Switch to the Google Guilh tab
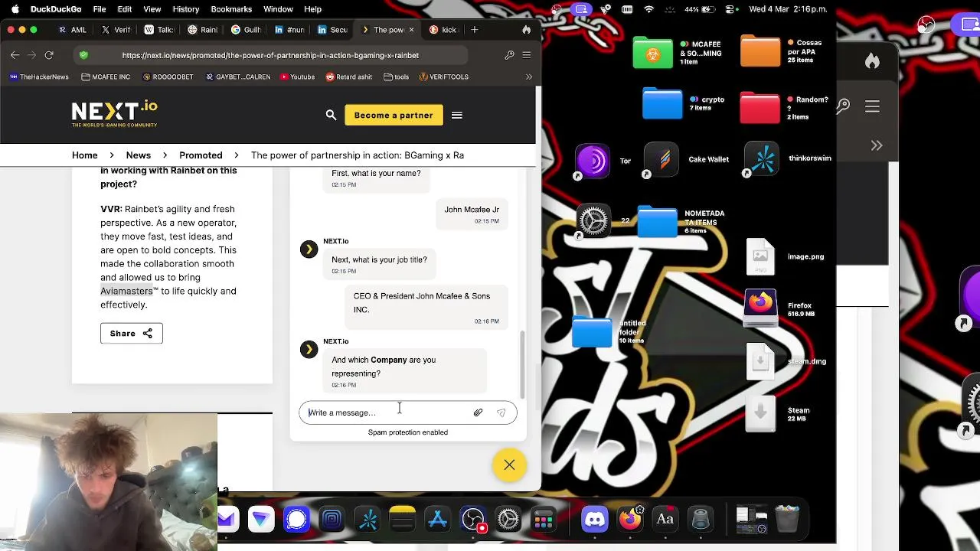This screenshot has height=551, width=980. point(247,30)
